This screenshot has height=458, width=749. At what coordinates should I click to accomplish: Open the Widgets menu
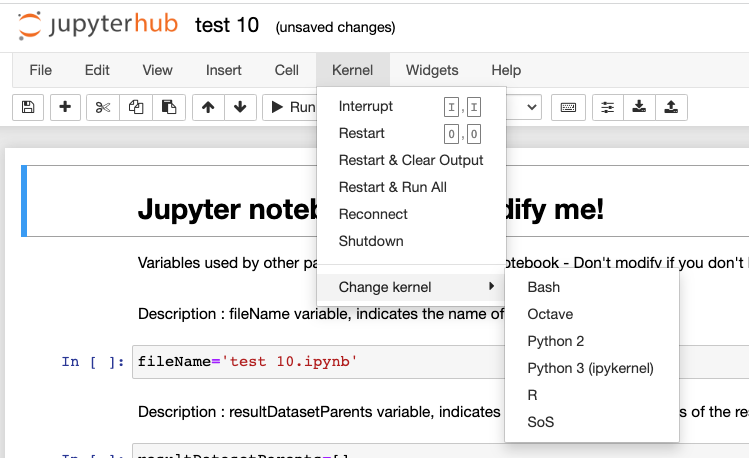[x=432, y=70]
